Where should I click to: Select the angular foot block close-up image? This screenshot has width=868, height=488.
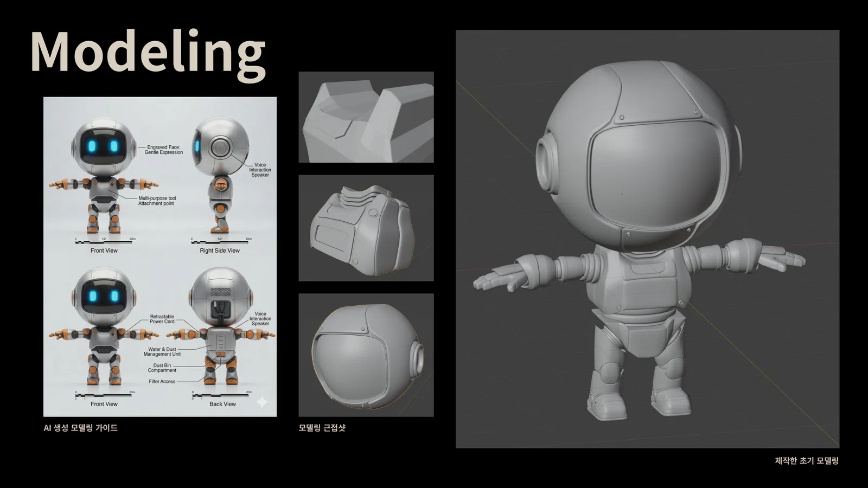coord(366,117)
